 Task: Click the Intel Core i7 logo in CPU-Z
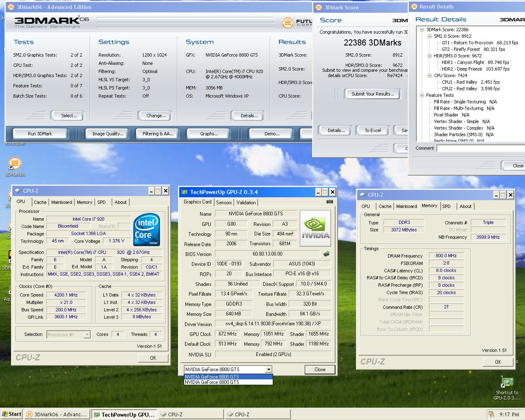147,229
